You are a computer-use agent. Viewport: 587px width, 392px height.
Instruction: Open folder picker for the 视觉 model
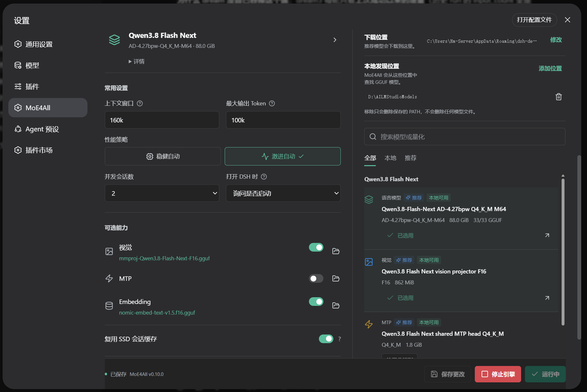pos(336,251)
